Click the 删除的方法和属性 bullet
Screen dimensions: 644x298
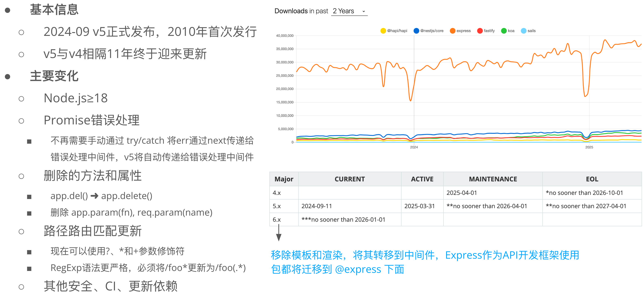tap(93, 176)
